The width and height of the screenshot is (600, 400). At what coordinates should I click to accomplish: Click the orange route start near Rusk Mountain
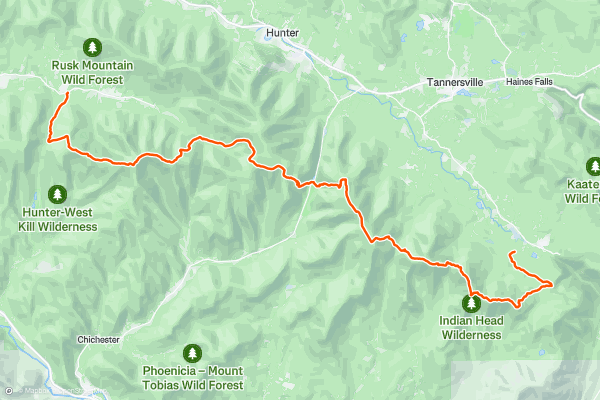click(x=67, y=93)
